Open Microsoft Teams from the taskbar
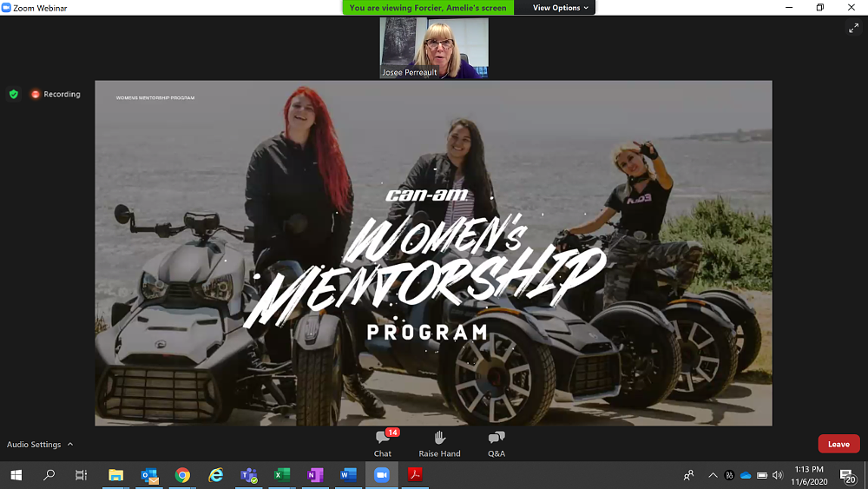Image resolution: width=868 pixels, height=489 pixels. pyautogui.click(x=249, y=475)
